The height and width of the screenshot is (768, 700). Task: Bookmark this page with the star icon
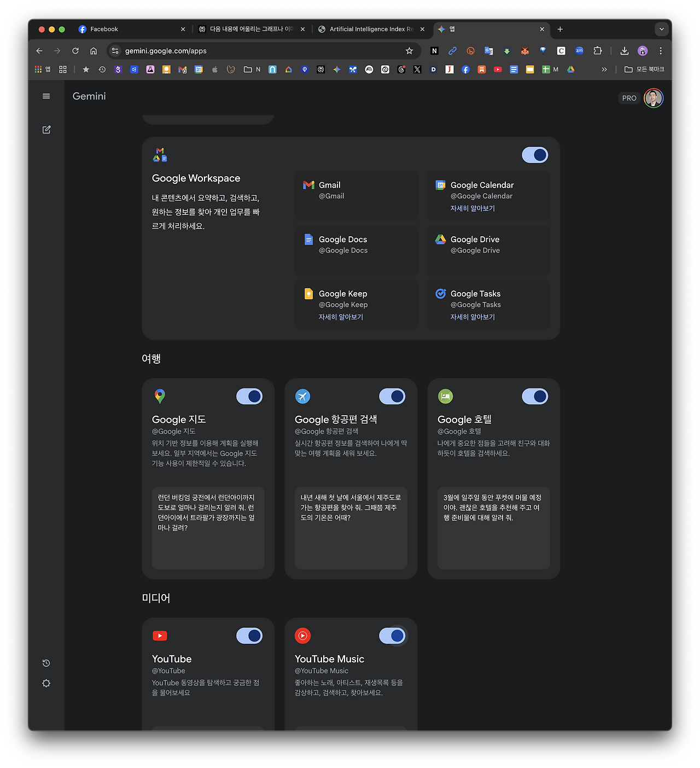pyautogui.click(x=409, y=51)
